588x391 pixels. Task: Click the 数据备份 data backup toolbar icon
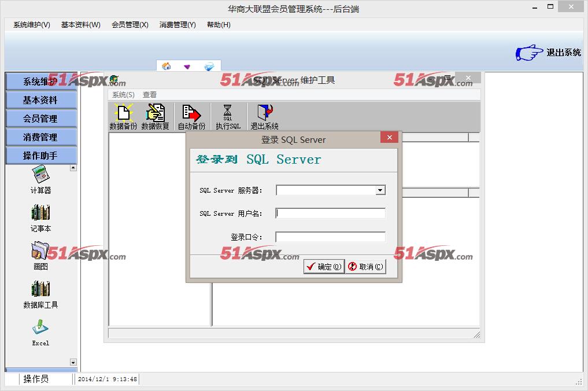[x=123, y=117]
